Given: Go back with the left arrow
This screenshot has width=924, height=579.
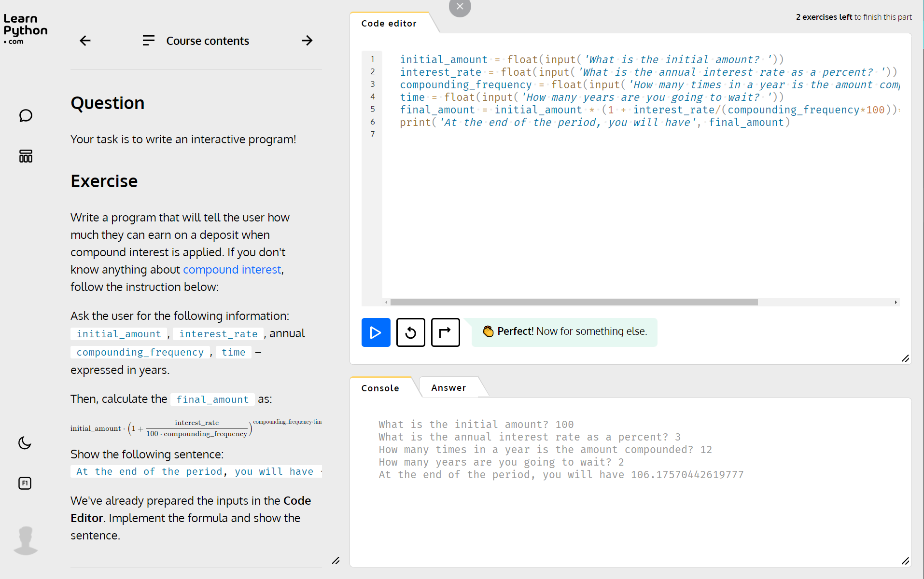Looking at the screenshot, I should (x=85, y=41).
